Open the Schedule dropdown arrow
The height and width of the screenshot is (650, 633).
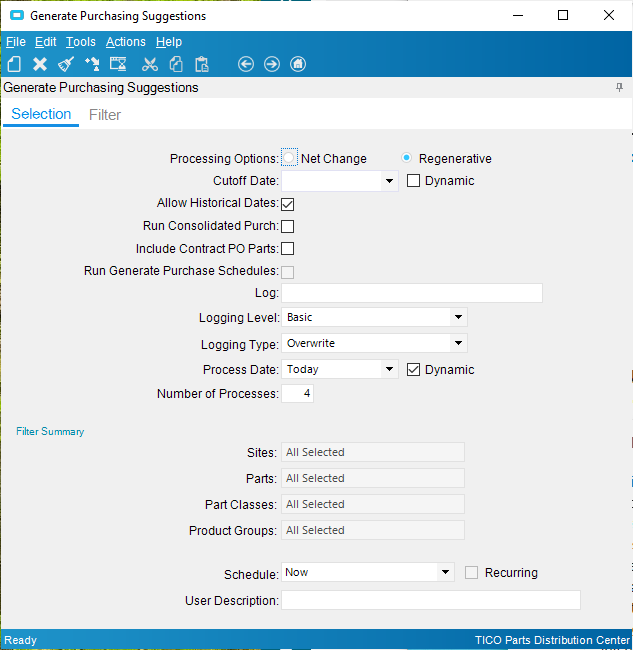(445, 572)
